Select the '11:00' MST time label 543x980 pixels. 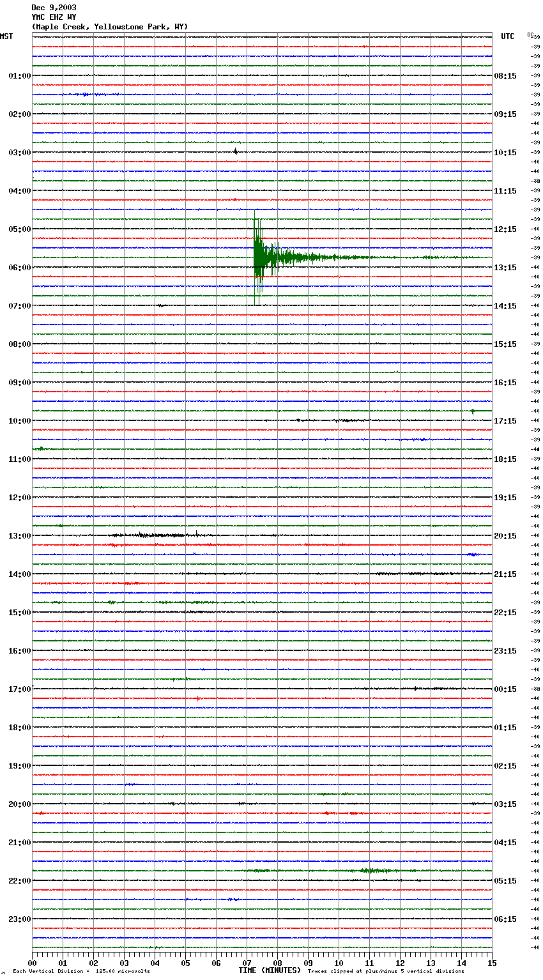pos(20,459)
